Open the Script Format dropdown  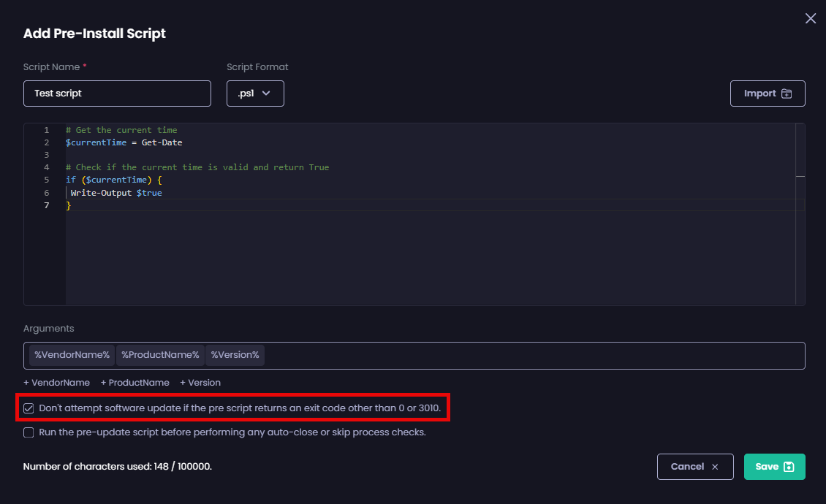[255, 93]
